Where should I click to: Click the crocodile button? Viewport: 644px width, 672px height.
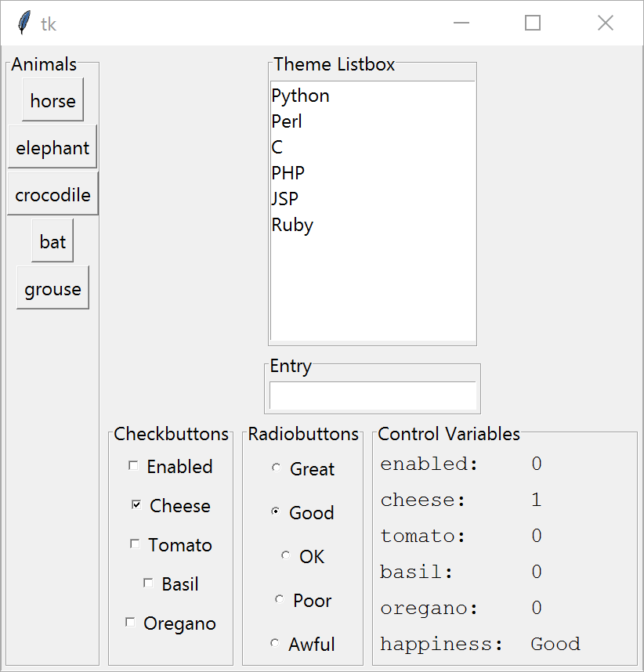[52, 193]
